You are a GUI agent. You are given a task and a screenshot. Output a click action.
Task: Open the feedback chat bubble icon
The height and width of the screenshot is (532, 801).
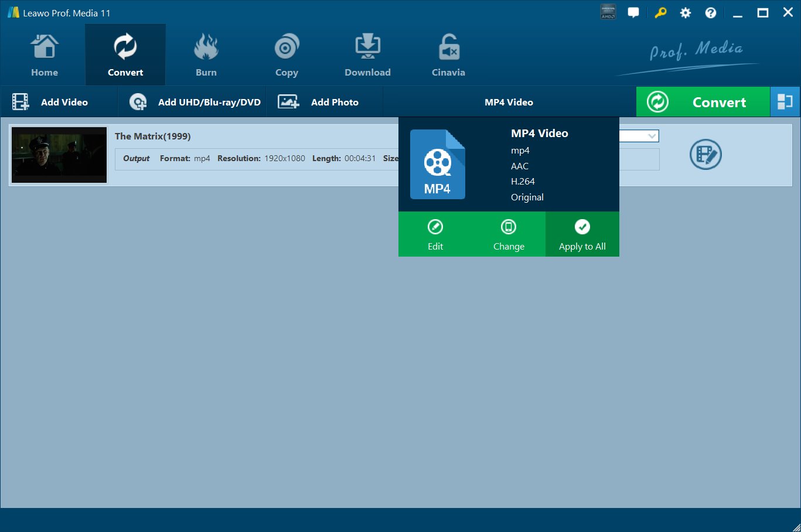coord(633,13)
